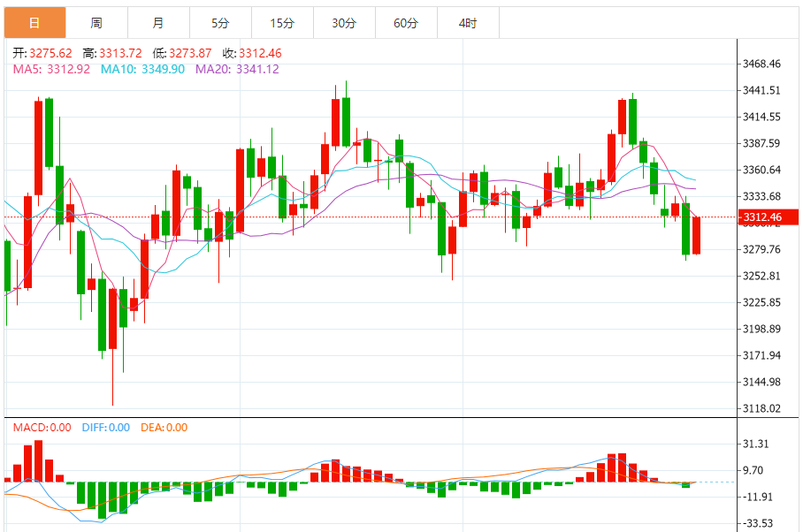Click the MA10 value 3349.90
The image size is (803, 532).
pyautogui.click(x=163, y=69)
